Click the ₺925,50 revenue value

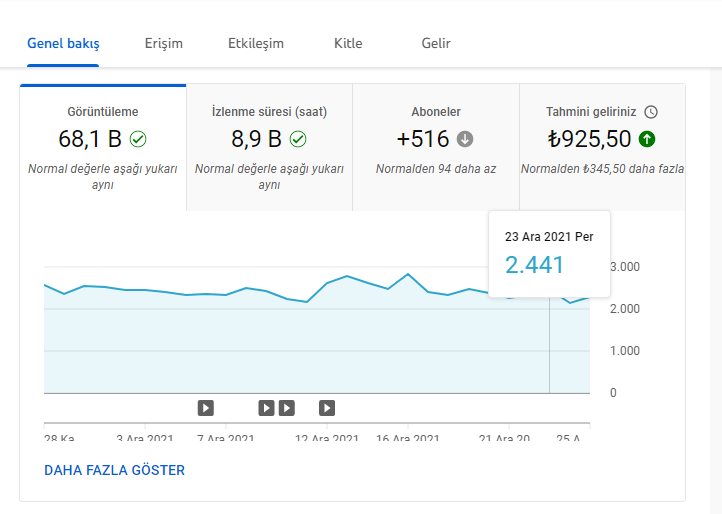click(589, 139)
